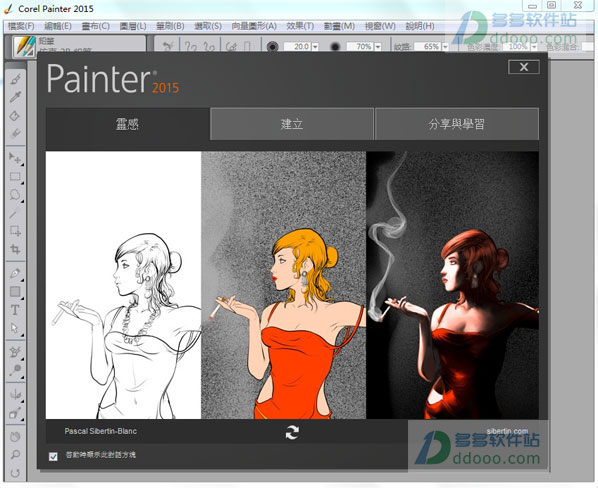Open the 筆刷(B) menu

click(x=170, y=26)
